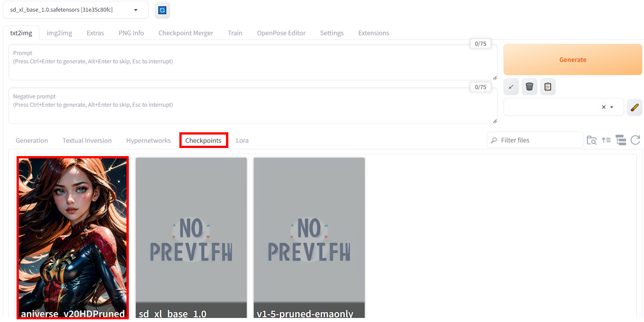Clear the selected styles with X

[x=604, y=107]
